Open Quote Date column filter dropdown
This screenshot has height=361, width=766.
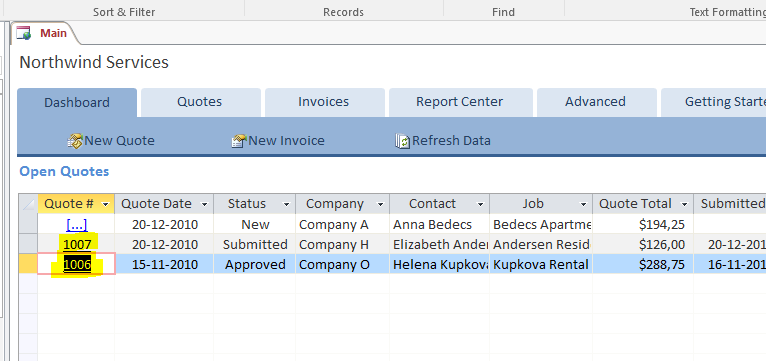click(204, 204)
